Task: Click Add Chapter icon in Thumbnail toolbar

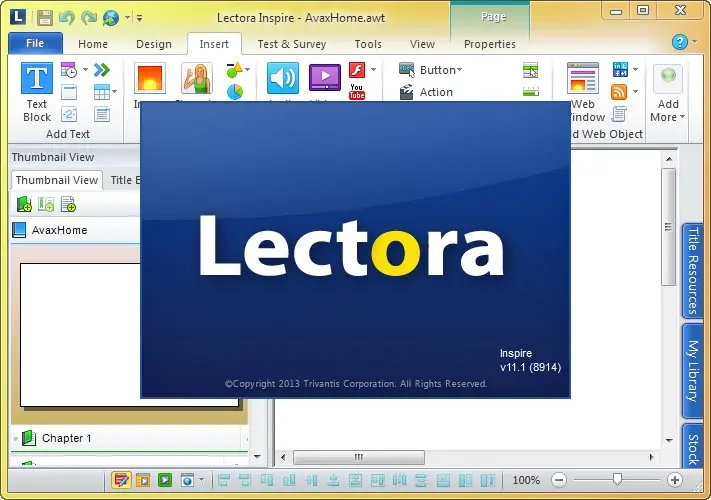Action: tap(24, 204)
